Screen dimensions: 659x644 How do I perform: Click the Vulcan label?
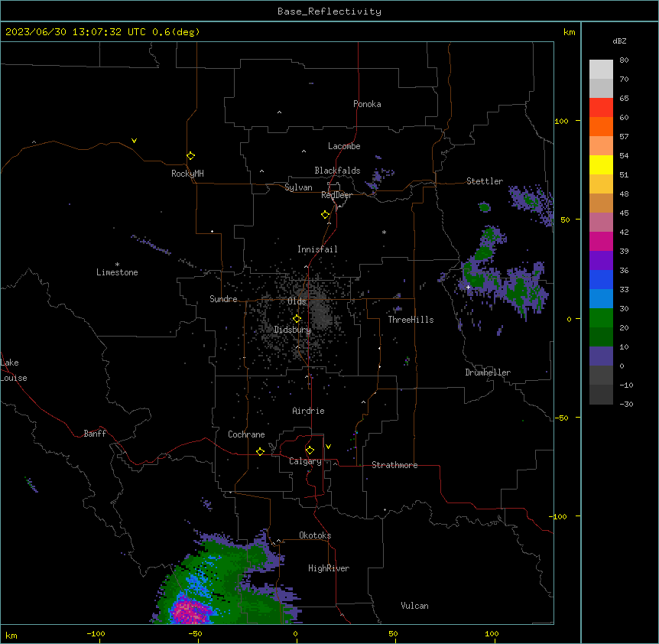[x=415, y=606]
